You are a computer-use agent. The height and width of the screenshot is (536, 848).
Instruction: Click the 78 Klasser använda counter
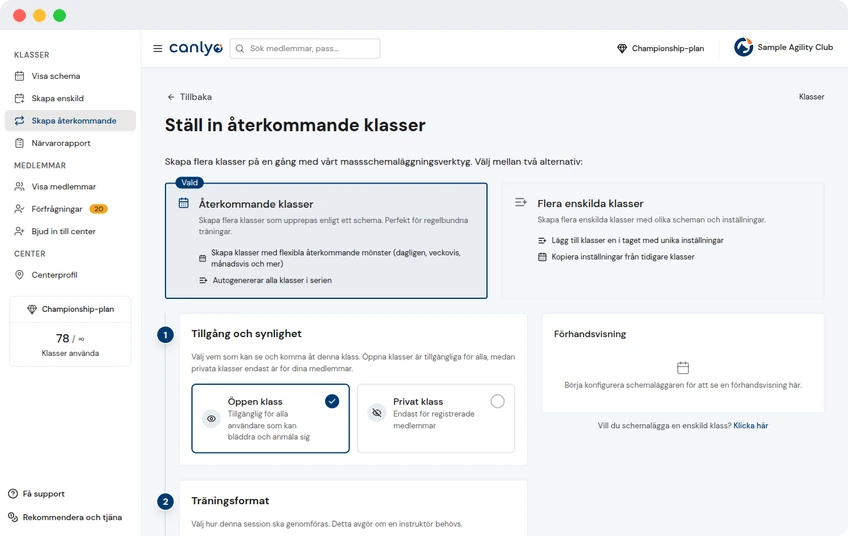[70, 345]
